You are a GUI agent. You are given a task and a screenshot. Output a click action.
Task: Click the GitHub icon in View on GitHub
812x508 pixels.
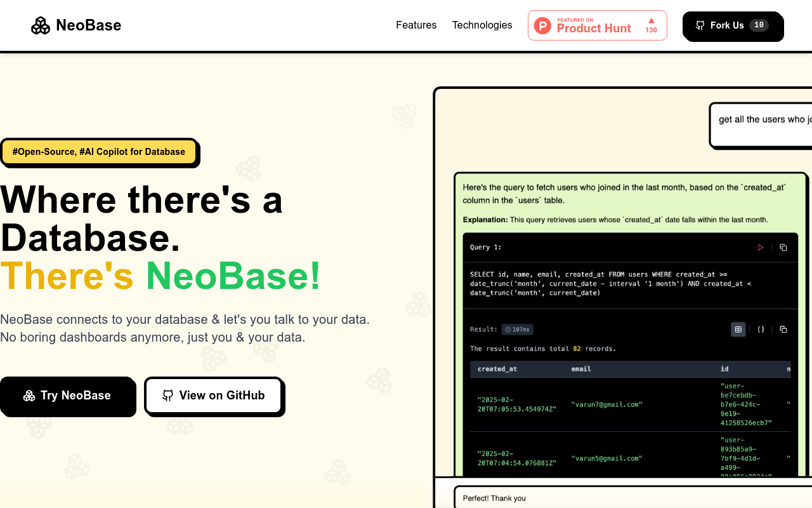click(167, 396)
